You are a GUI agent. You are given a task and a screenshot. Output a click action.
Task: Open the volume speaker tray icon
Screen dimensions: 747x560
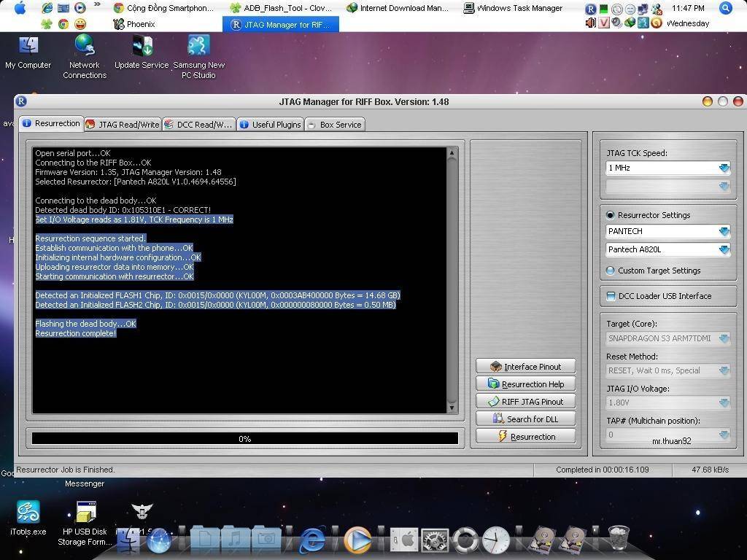point(591,23)
